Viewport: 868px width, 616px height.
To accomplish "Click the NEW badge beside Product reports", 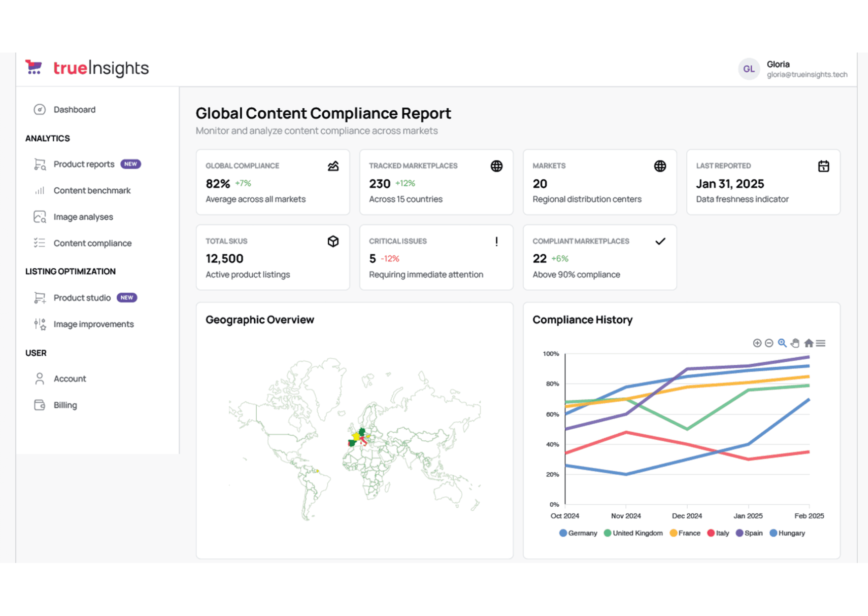I will pyautogui.click(x=131, y=164).
